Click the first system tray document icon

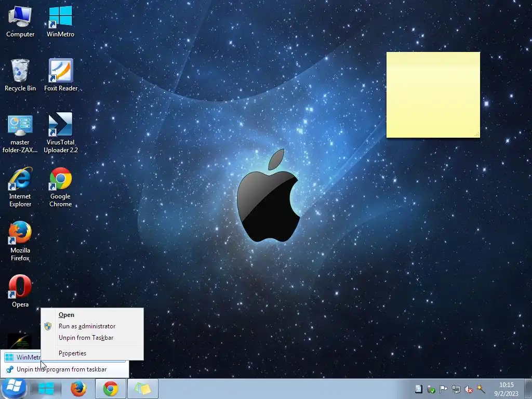point(419,389)
